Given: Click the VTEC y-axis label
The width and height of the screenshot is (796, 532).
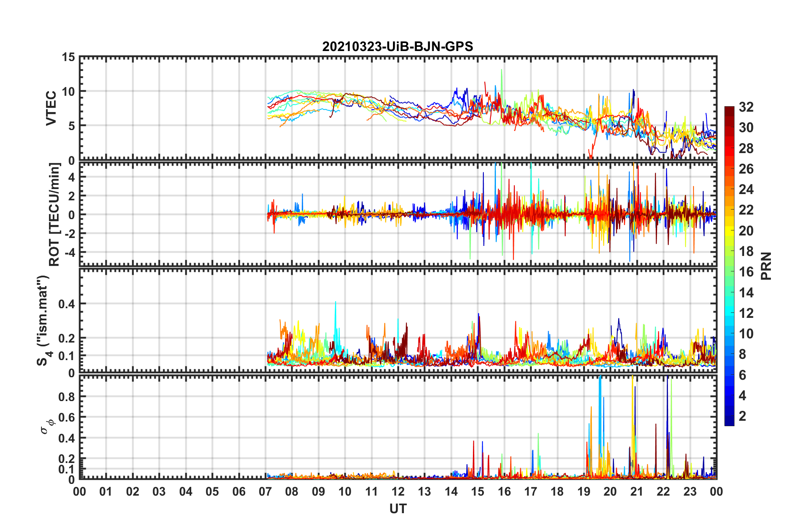Looking at the screenshot, I should [x=51, y=108].
